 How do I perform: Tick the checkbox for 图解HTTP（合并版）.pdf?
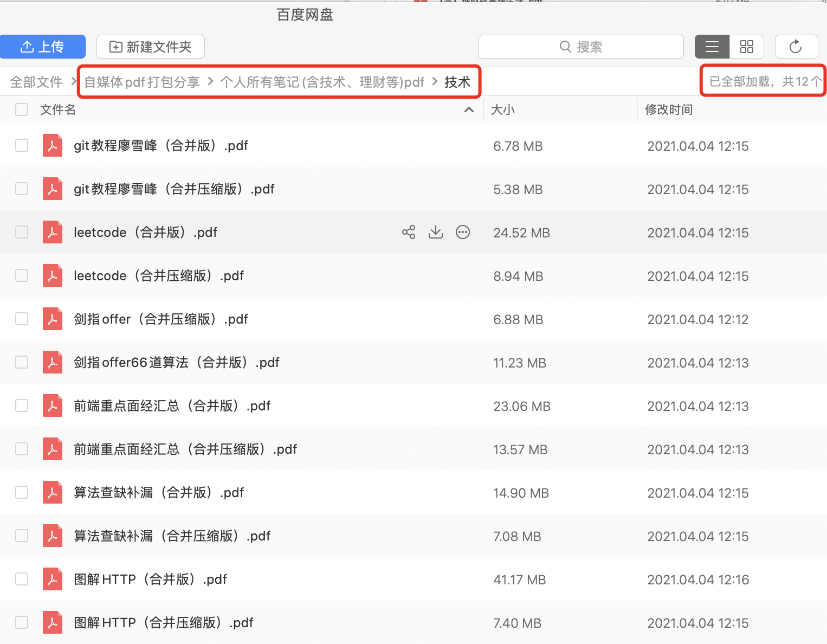click(21, 579)
